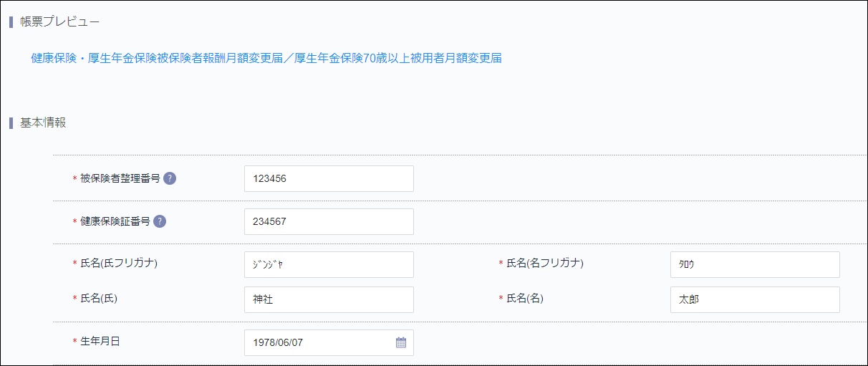
Task: Click the 生年月日 label text
Action: pos(100,342)
